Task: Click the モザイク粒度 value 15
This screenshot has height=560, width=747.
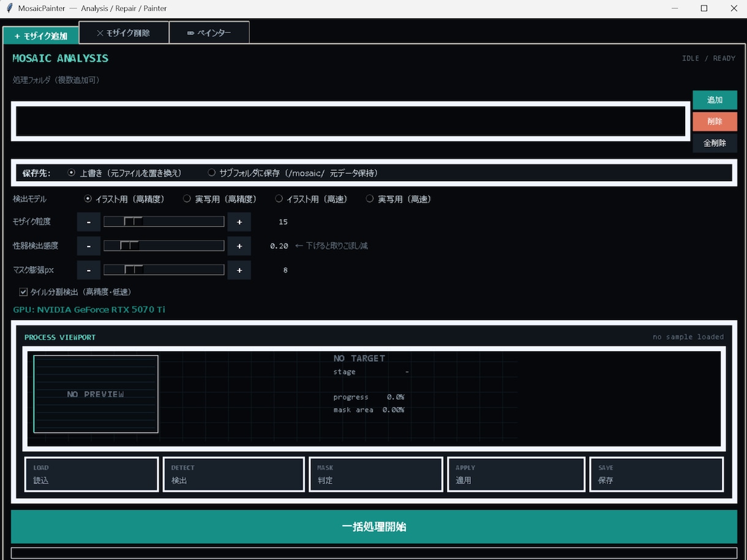Action: 283,222
